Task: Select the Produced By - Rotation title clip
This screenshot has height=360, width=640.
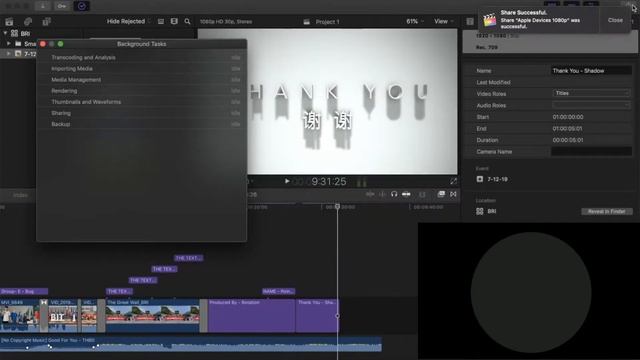Action: (251, 316)
